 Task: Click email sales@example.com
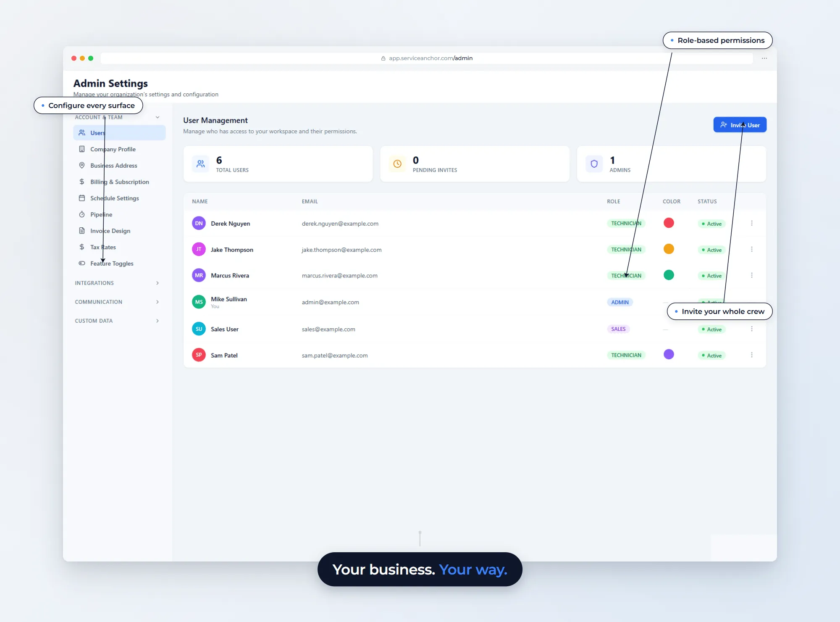[328, 329]
